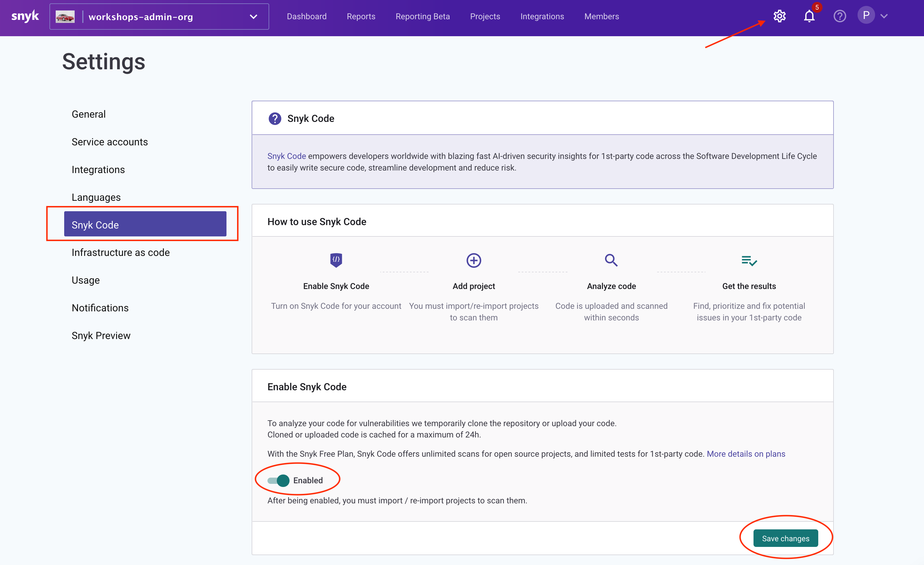Click the Snyk Code help question mark
Screen dimensions: 924x565
[275, 118]
